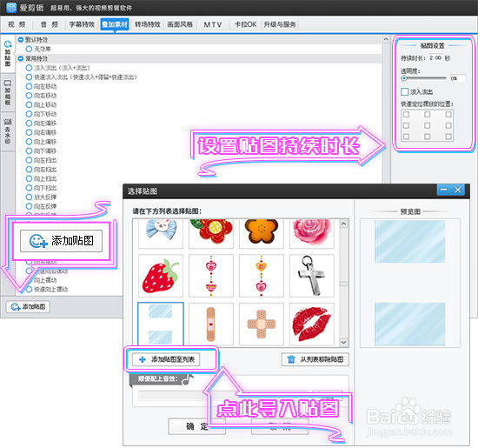
Task: Choose the 向左移动 effect
Action: [29, 86]
